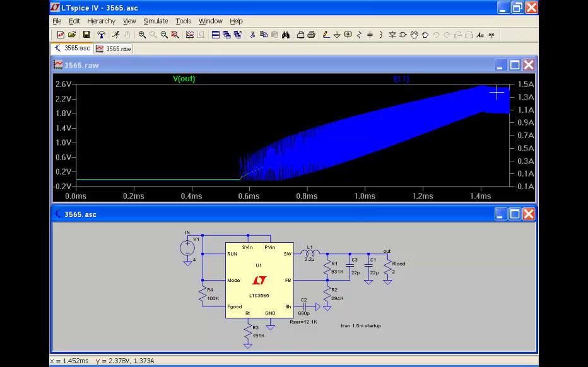
Task: Switch to the 3565.asc tab
Action: tap(73, 49)
